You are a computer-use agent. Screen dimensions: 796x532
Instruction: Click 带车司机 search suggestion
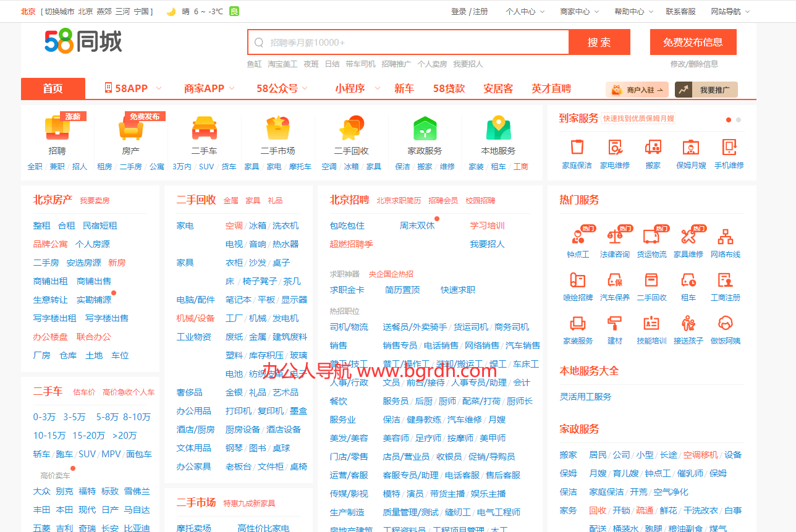coord(360,64)
